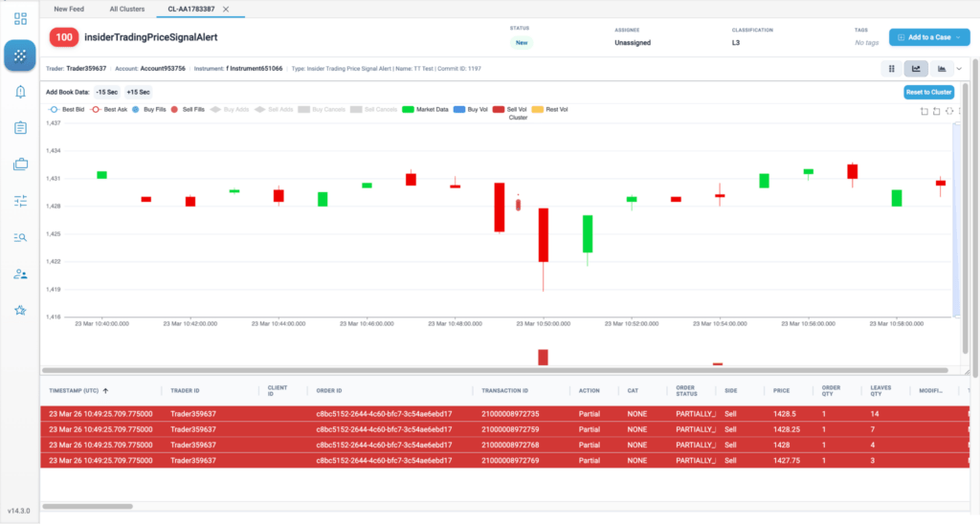Open the user management sidebar icon
980x524 pixels.
[x=20, y=273]
